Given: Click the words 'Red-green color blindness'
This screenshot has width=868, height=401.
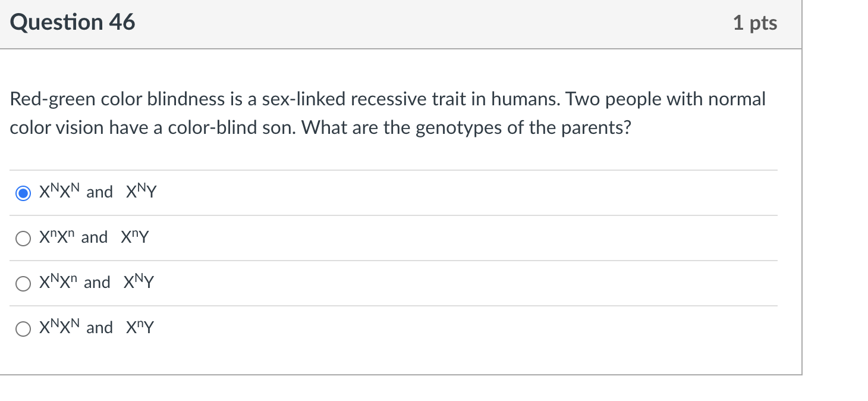Looking at the screenshot, I should [x=117, y=99].
